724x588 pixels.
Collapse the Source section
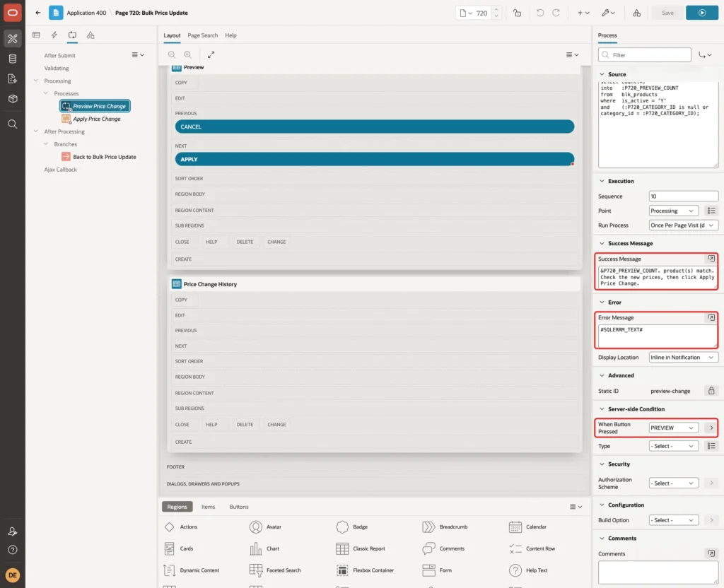[602, 74]
